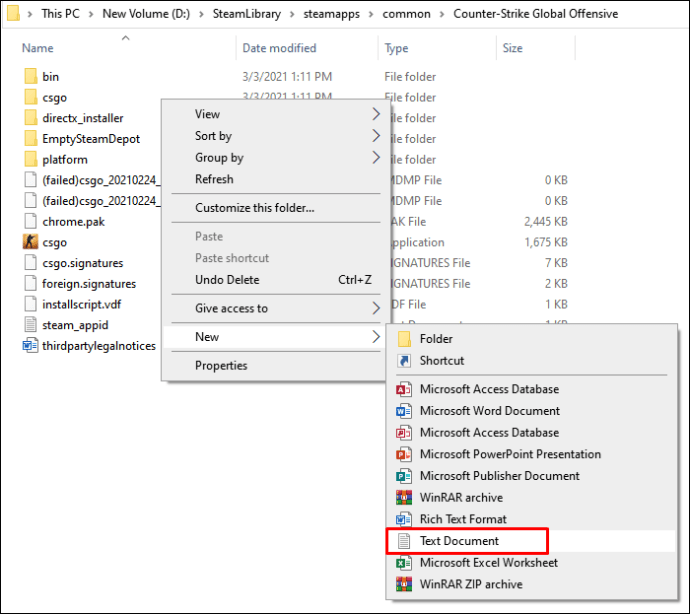This screenshot has width=690, height=614.
Task: Click the WinRAR ZIP archive icon
Action: pyautogui.click(x=404, y=584)
